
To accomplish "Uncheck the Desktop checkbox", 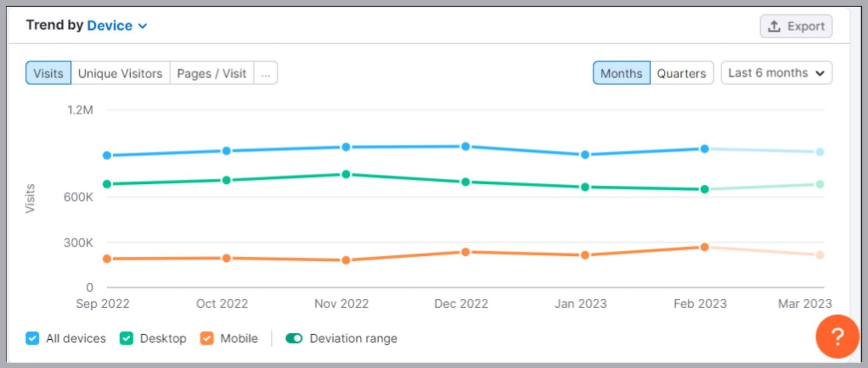I will pyautogui.click(x=126, y=338).
